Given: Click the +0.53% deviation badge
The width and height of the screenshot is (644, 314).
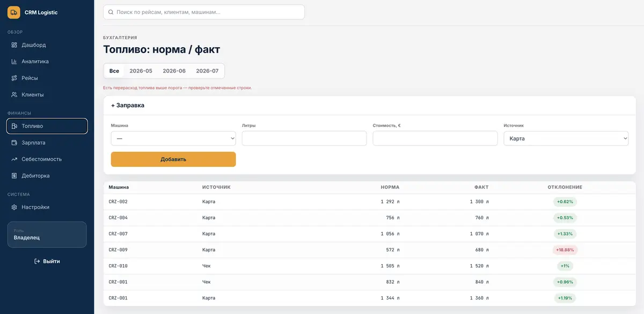Looking at the screenshot, I should click(565, 218).
